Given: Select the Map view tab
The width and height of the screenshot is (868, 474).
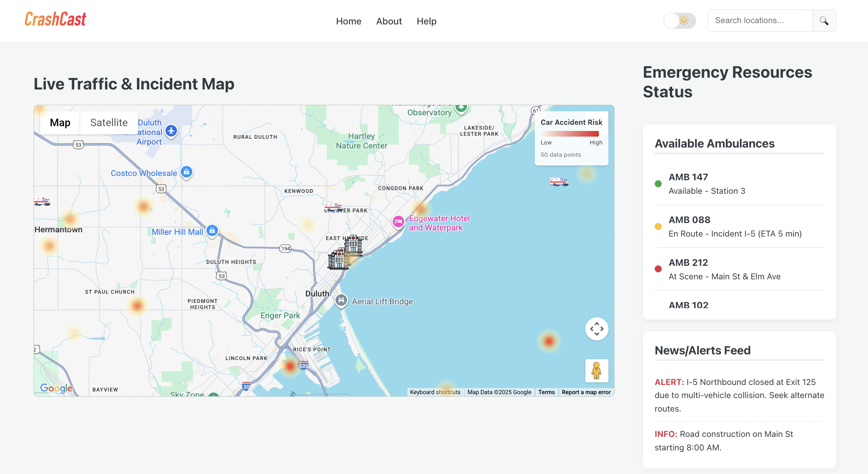Looking at the screenshot, I should pos(60,123).
